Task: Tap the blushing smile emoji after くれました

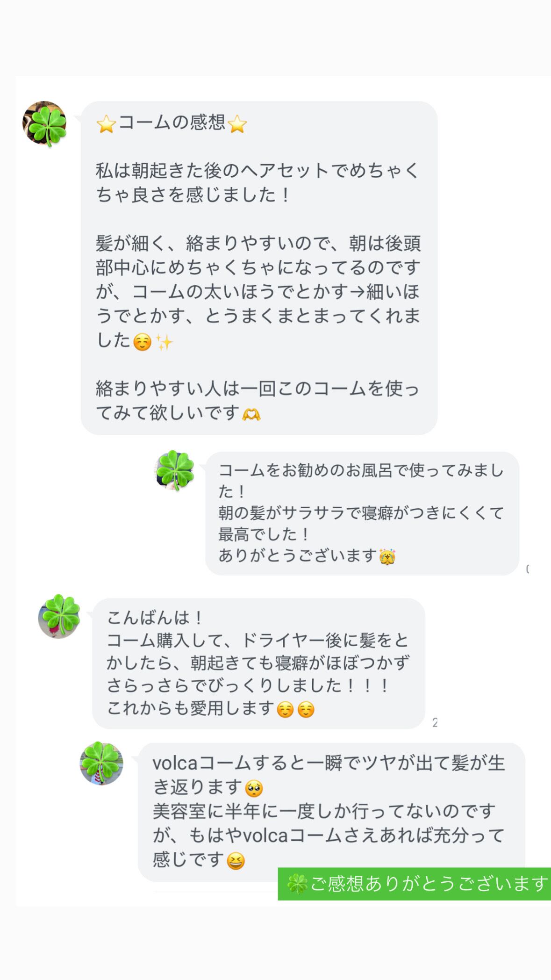Action: coord(142,343)
